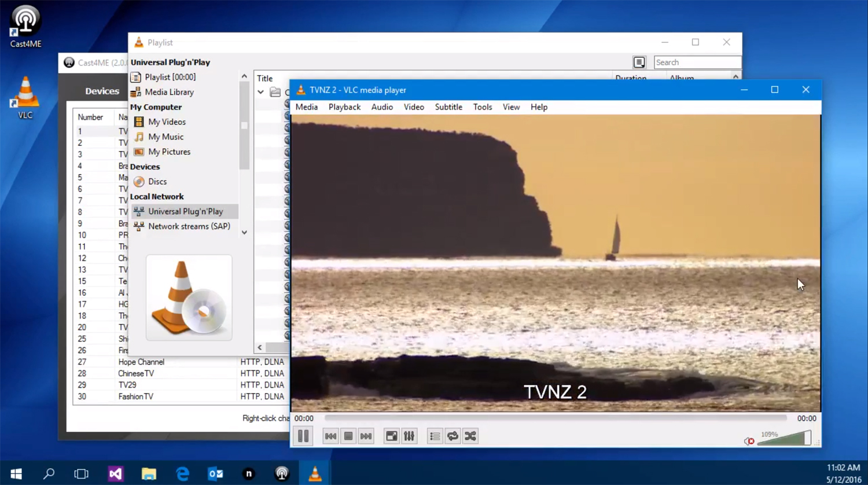The width and height of the screenshot is (868, 485).
Task: Click the playlist Search field
Action: (697, 63)
